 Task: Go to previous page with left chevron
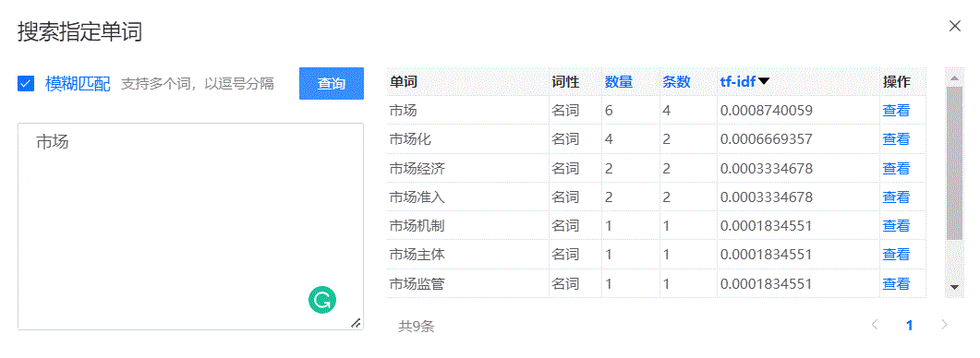[x=875, y=324]
